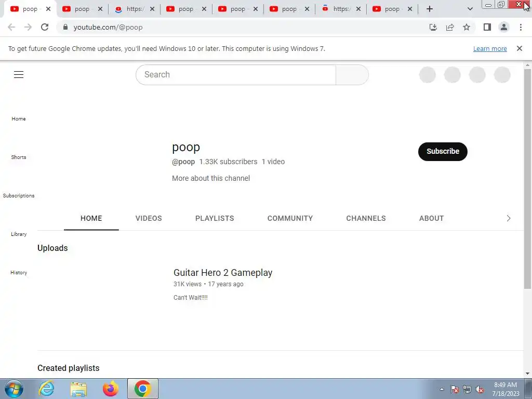Viewport: 532px width, 399px height.
Task: Open the COMMUNITY channel tab
Action: coord(290,218)
